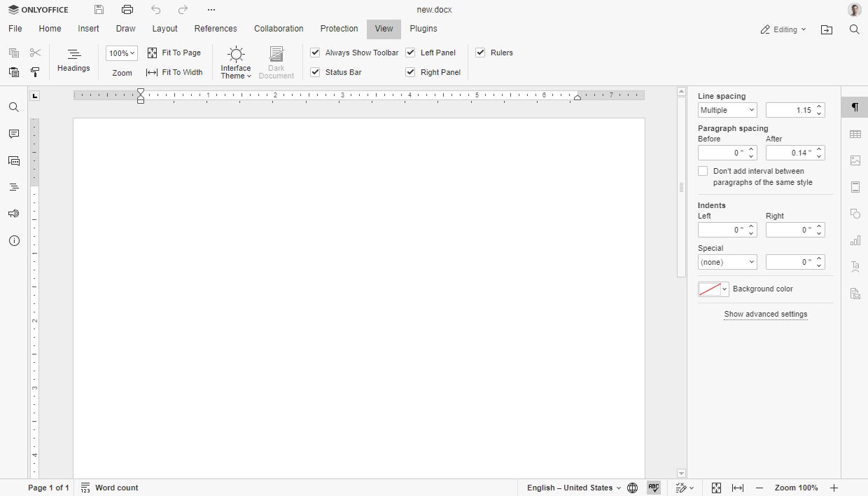Click Show advanced settings link
The width and height of the screenshot is (868, 496).
(765, 314)
